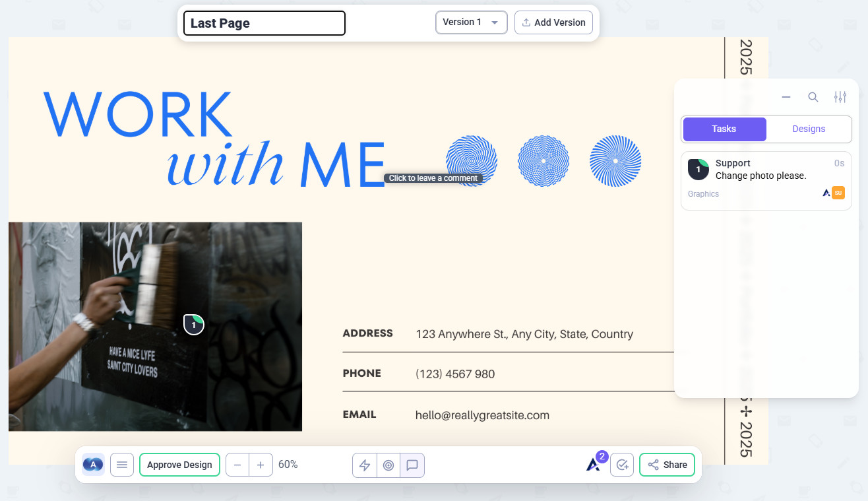Zoom in with the plus button

pyautogui.click(x=261, y=465)
